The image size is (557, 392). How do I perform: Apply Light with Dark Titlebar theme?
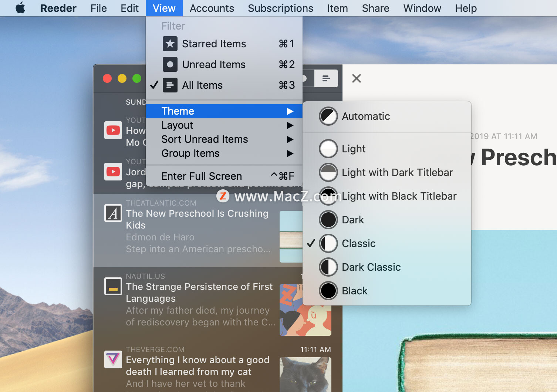pyautogui.click(x=387, y=172)
